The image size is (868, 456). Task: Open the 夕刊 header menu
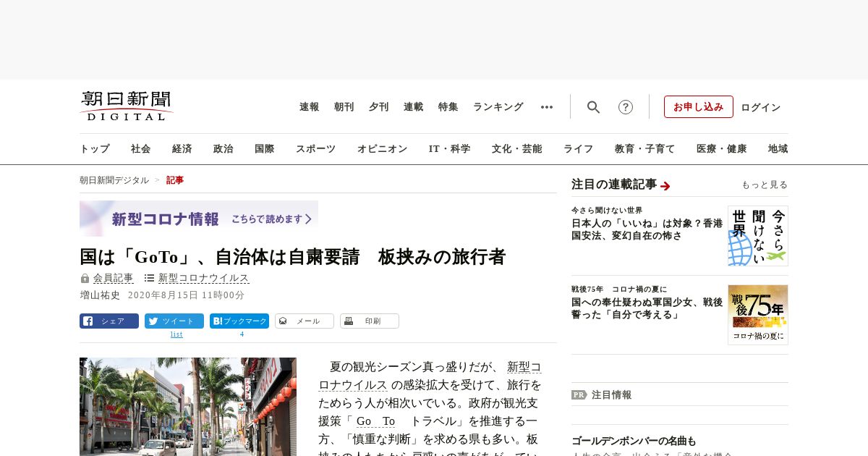pos(379,107)
